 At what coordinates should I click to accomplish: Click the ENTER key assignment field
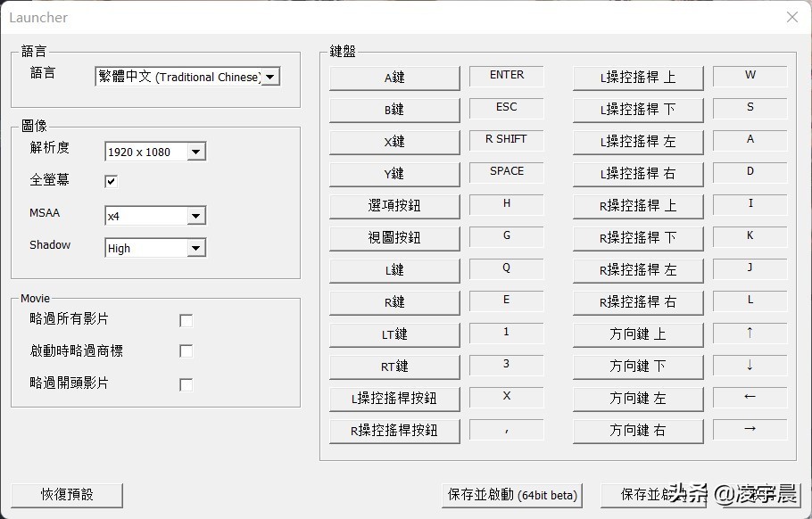pyautogui.click(x=507, y=76)
